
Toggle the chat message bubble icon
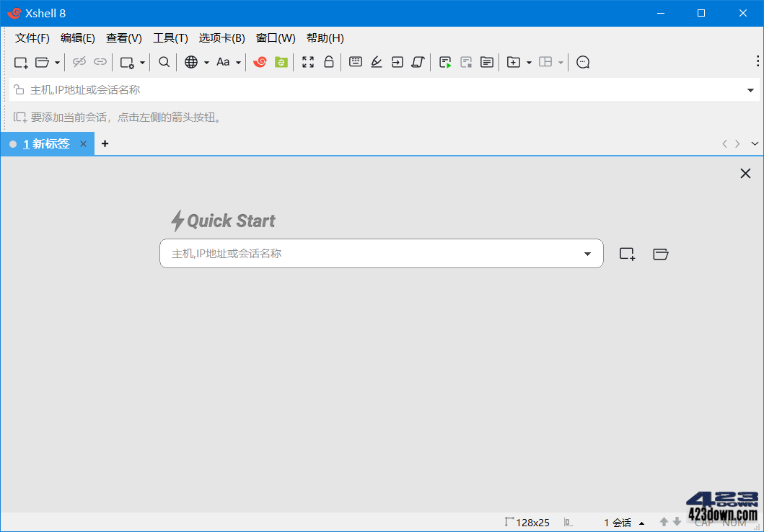tap(582, 62)
